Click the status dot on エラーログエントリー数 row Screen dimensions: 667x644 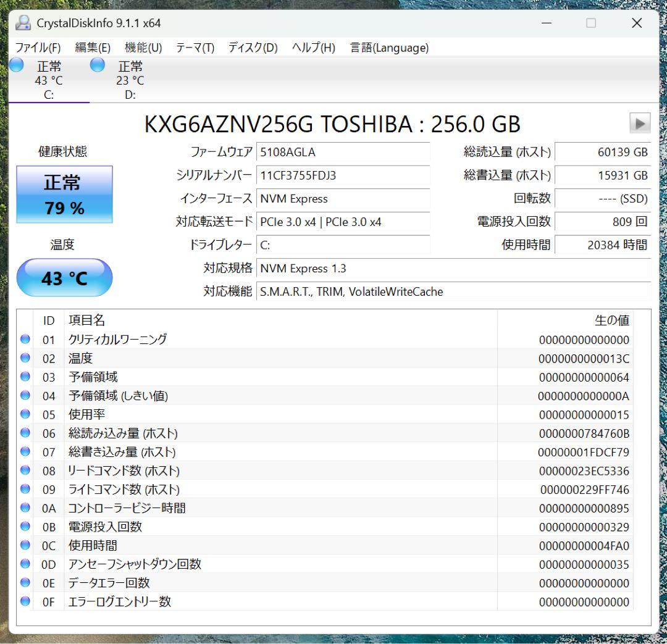(x=25, y=601)
